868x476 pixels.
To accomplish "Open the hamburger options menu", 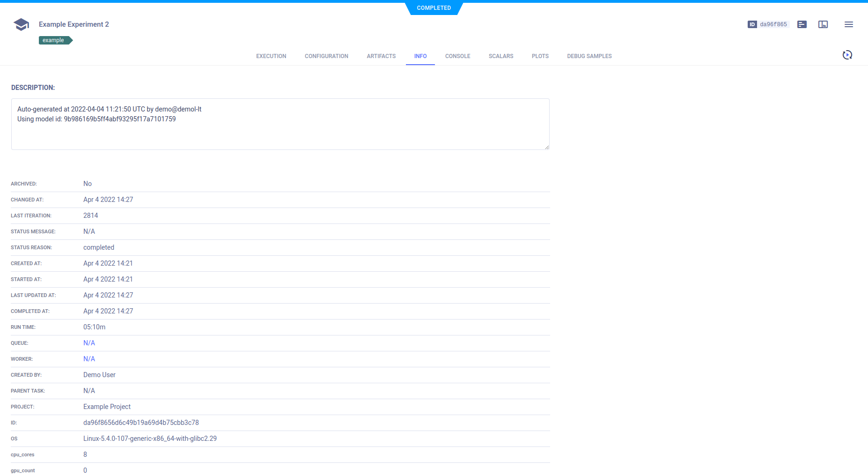I will (x=848, y=24).
